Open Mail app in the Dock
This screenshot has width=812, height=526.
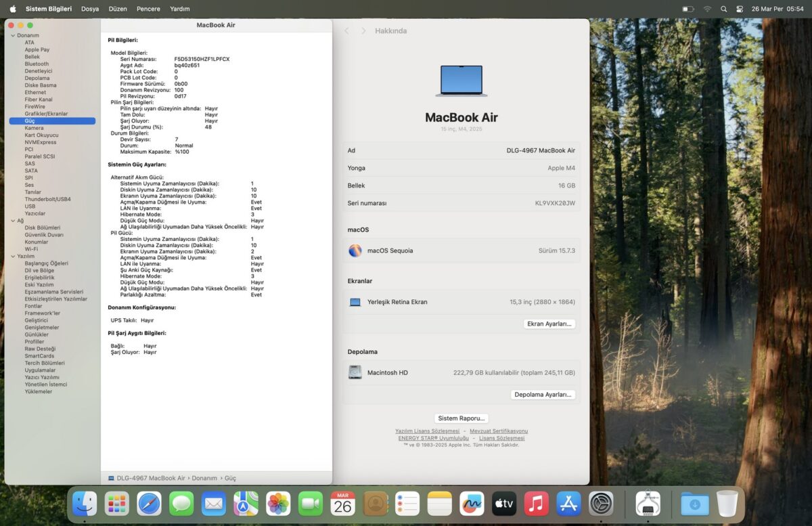pos(214,504)
